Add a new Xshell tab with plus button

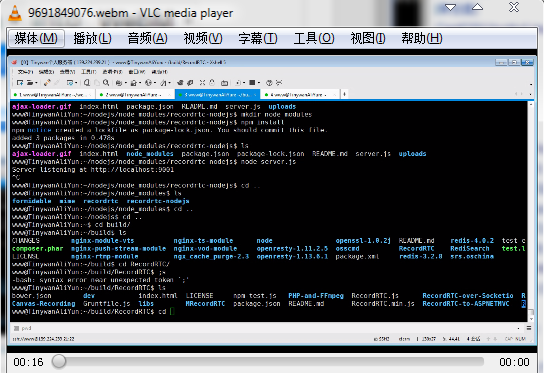[x=345, y=94]
